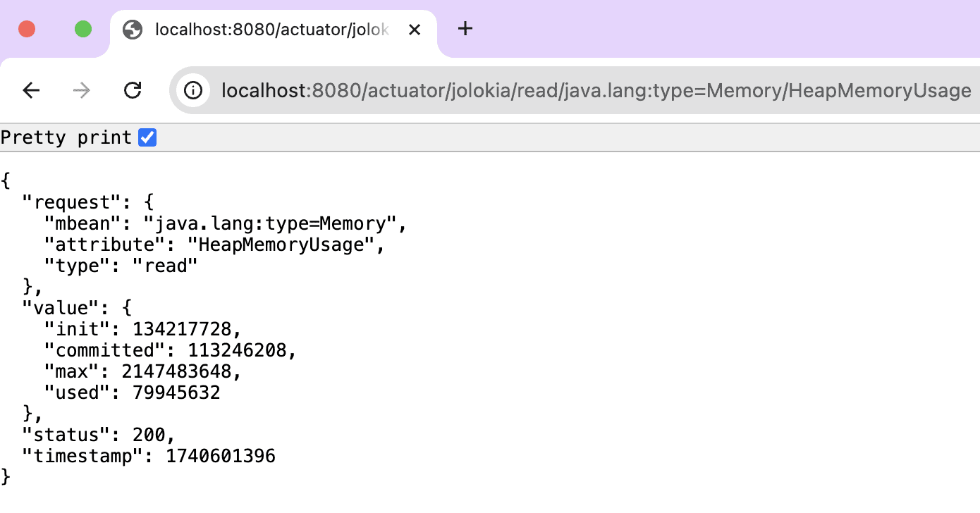Click the used value 79945632
Screen dimensions: 980x513
[176, 393]
